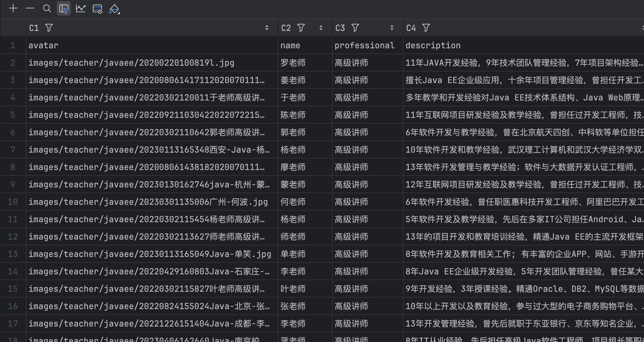
Task: Select row number 5 header
Action: (x=13, y=115)
